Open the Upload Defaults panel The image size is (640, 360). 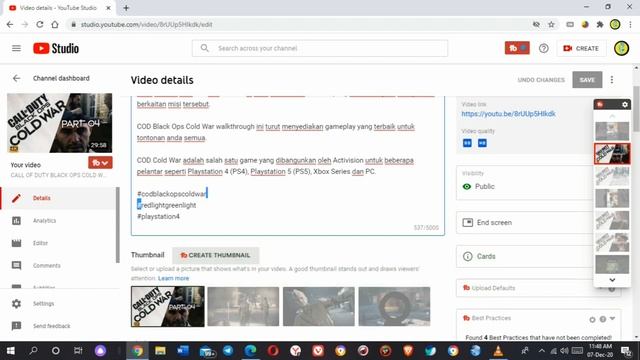click(524, 288)
